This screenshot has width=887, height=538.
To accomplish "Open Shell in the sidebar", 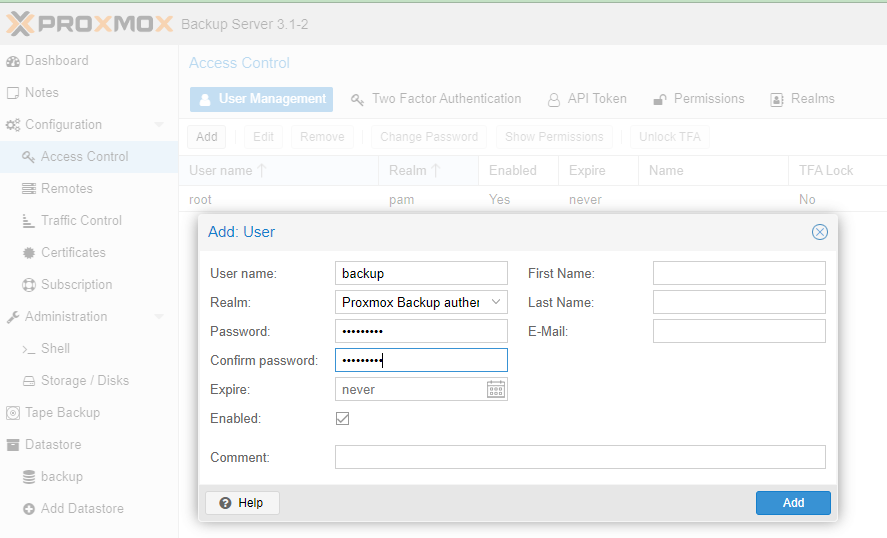I will click(x=55, y=348).
